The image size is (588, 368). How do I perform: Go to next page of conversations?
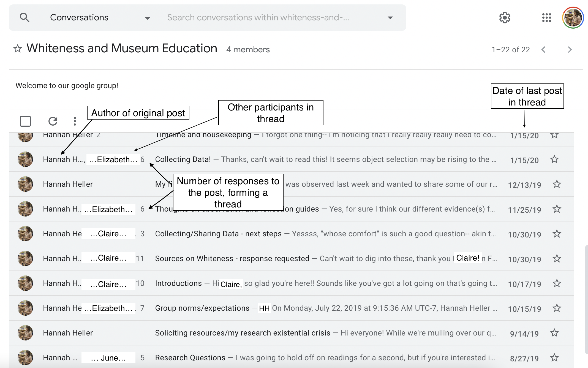[x=570, y=50]
